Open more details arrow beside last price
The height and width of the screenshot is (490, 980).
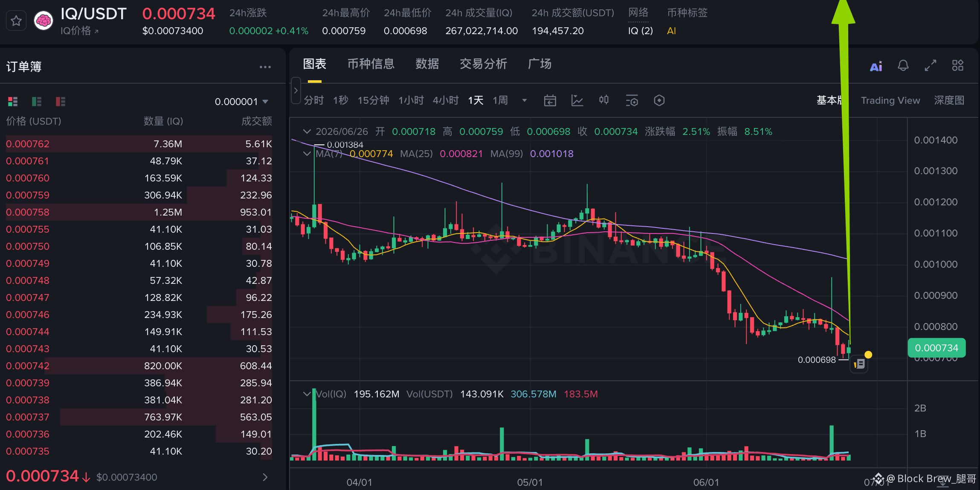(x=265, y=477)
